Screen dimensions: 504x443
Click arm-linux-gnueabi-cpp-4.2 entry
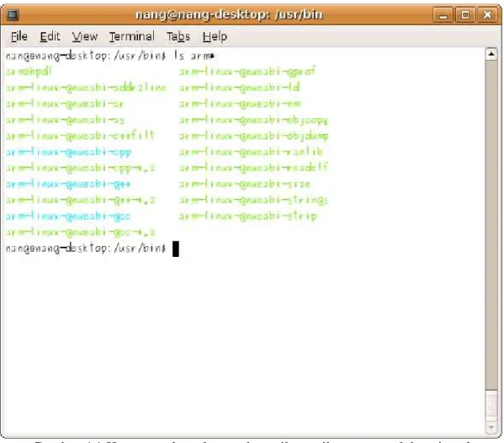pos(81,168)
